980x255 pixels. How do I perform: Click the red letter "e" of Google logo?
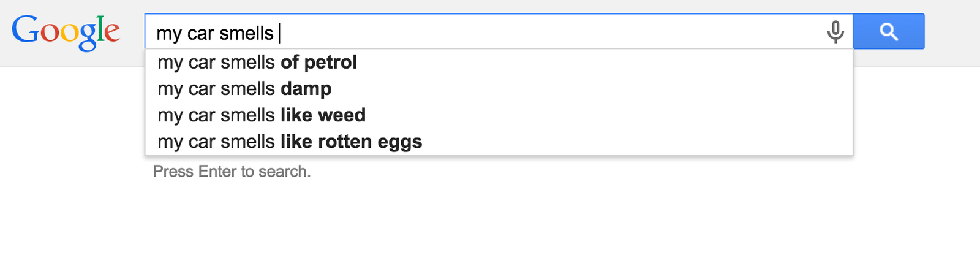tap(112, 32)
